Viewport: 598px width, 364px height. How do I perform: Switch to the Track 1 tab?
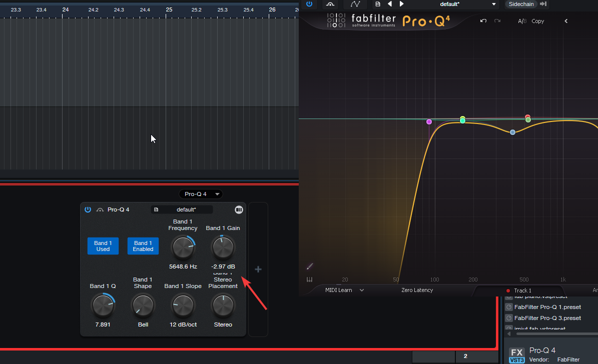(523, 290)
